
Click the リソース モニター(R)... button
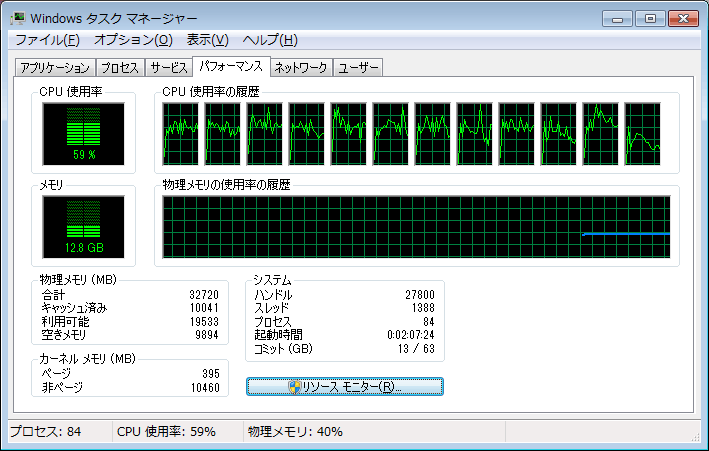[x=345, y=387]
